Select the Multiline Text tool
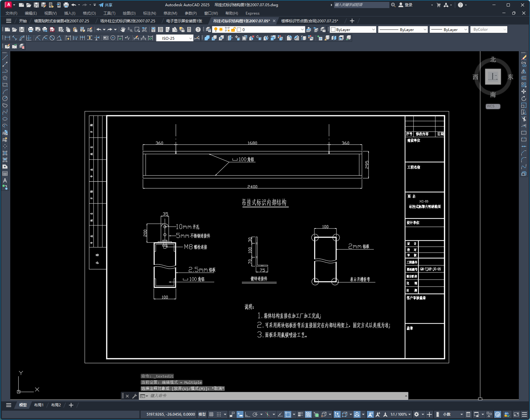The image size is (530, 420). click(x=5, y=180)
